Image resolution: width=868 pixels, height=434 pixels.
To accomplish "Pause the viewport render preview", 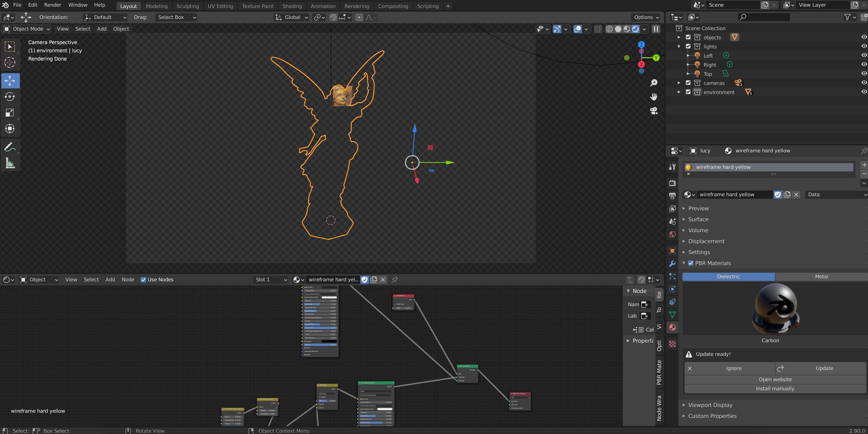I will tap(656, 29).
